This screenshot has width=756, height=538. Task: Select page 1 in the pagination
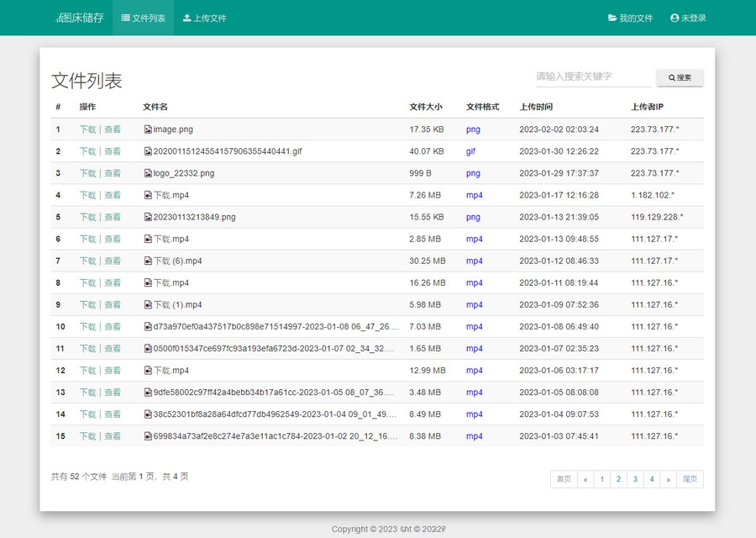tap(601, 479)
